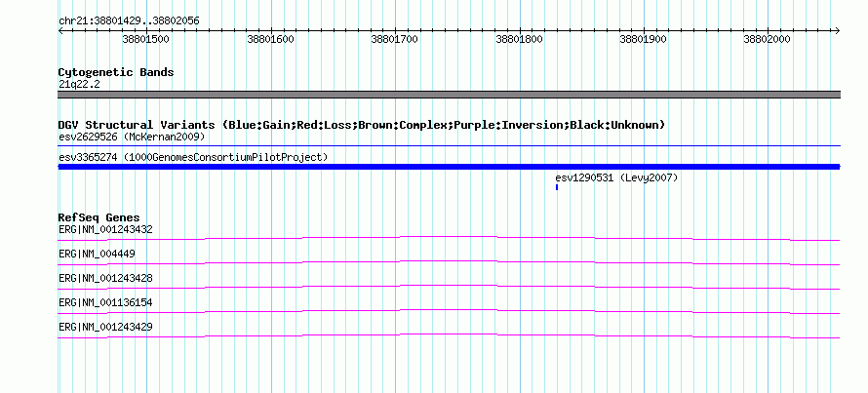Screen dimensions: 868x393
Task: Click the thin blue esv2629526 variant line
Action: pos(449,146)
